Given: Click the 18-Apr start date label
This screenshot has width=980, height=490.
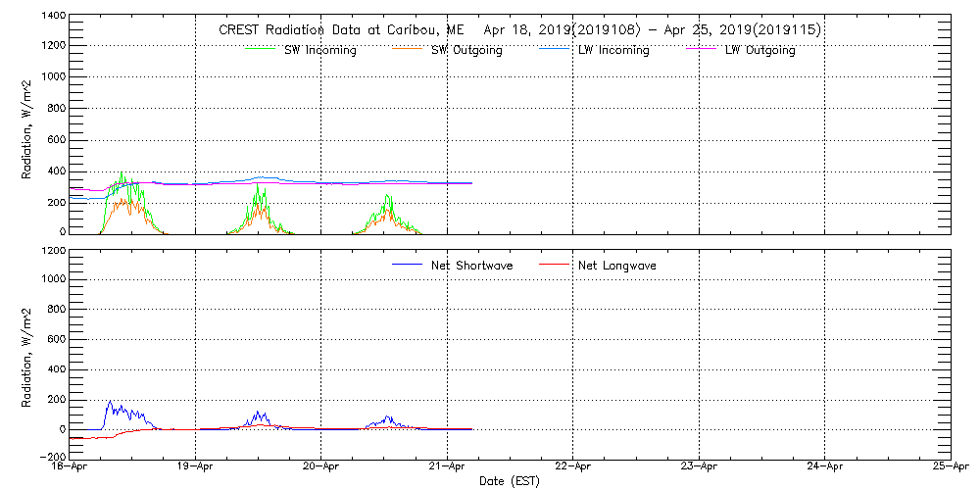Looking at the screenshot, I should [72, 468].
